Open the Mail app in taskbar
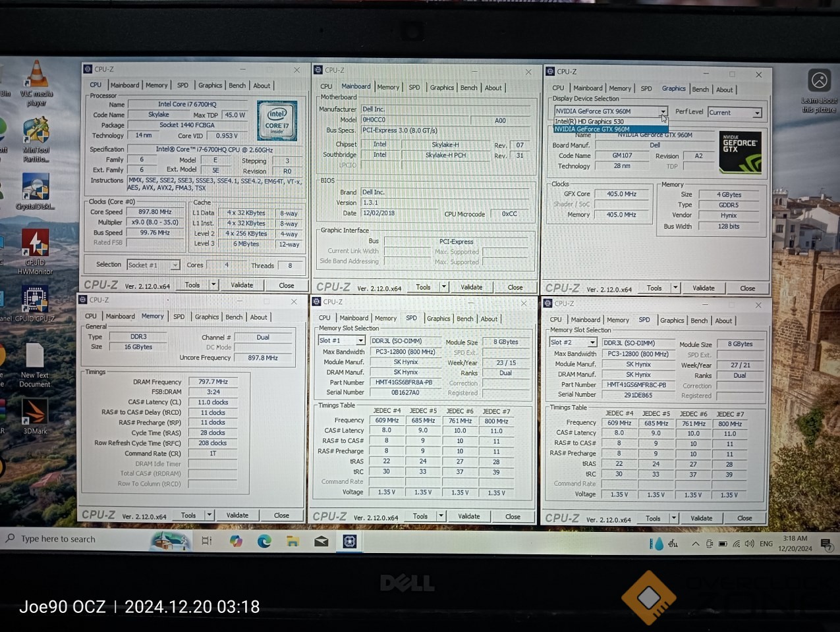 pos(321,541)
